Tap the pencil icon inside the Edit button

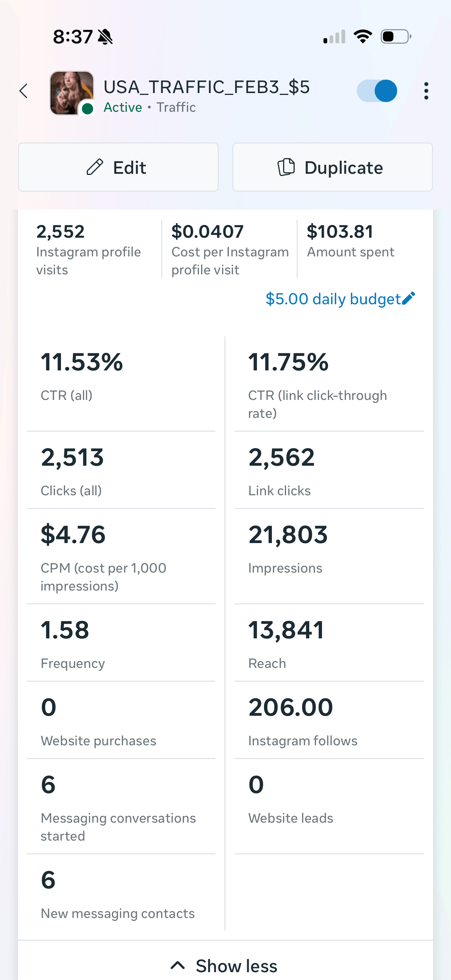pos(95,167)
